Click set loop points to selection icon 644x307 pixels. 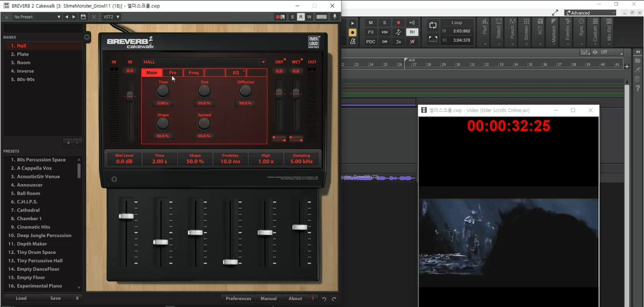[433, 39]
